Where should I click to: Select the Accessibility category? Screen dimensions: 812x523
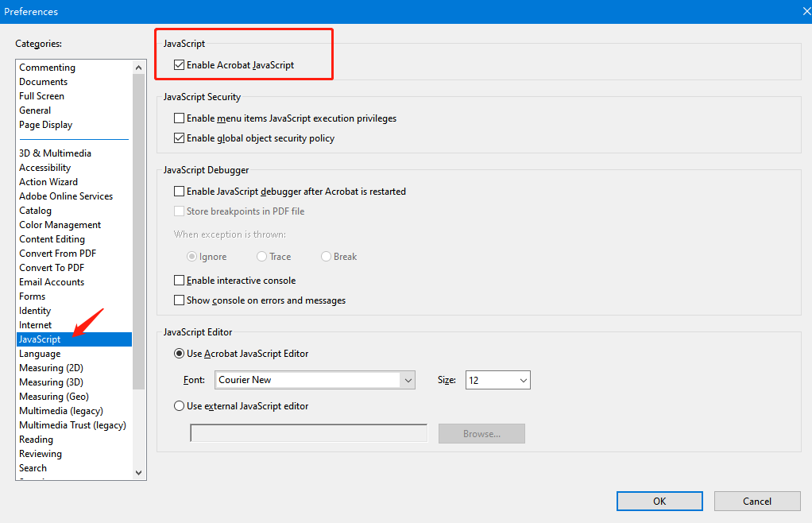coord(44,168)
